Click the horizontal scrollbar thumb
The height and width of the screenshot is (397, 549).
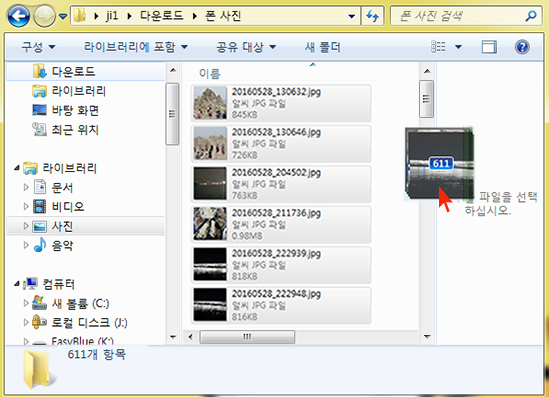(247, 337)
